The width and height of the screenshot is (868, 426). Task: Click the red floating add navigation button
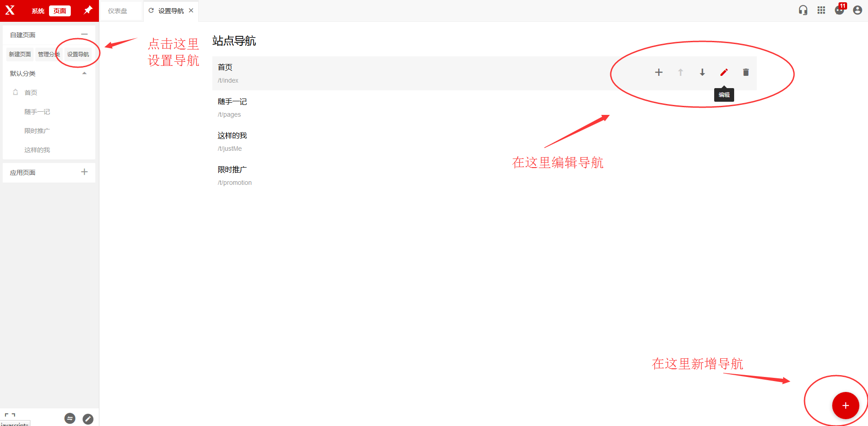(845, 405)
